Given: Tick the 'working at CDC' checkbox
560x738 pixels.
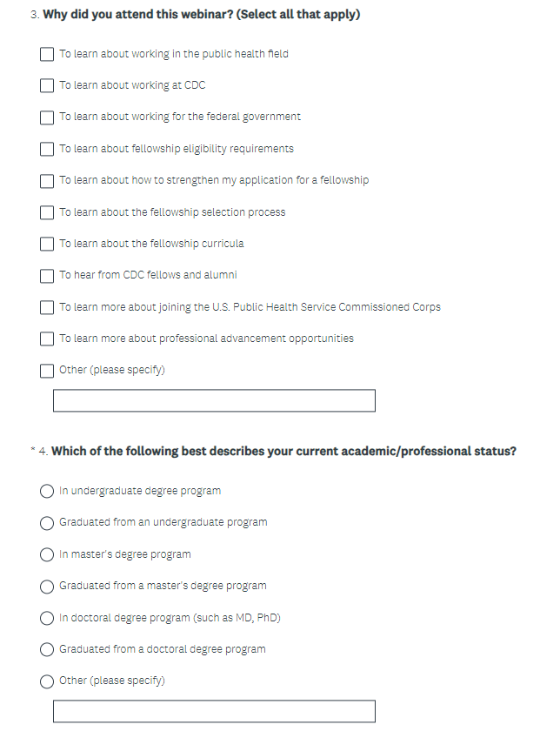Looking at the screenshot, I should click(47, 85).
